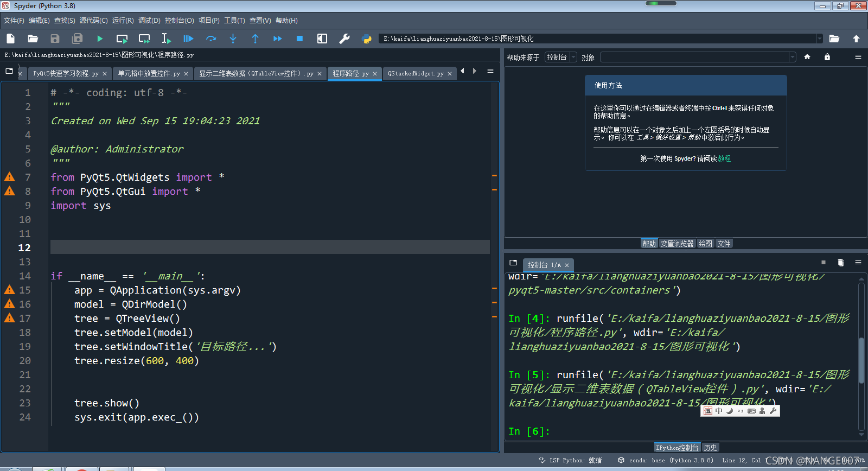Viewport: 868px width, 471px height.
Task: Open the 文件(F) menu
Action: [14, 21]
